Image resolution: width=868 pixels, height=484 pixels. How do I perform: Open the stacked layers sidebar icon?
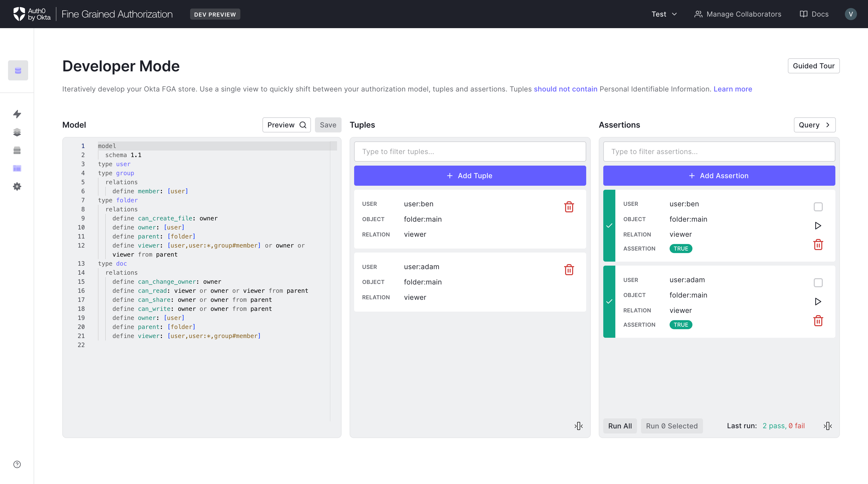(x=17, y=132)
